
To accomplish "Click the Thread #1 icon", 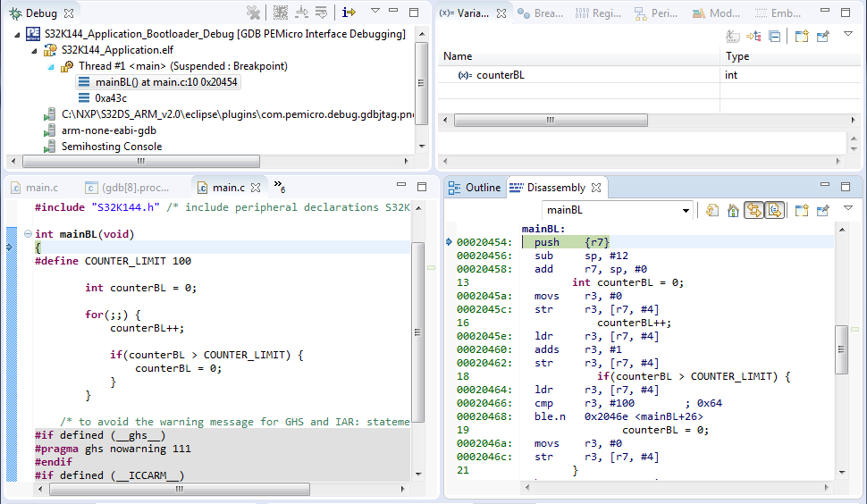I will (x=67, y=66).
